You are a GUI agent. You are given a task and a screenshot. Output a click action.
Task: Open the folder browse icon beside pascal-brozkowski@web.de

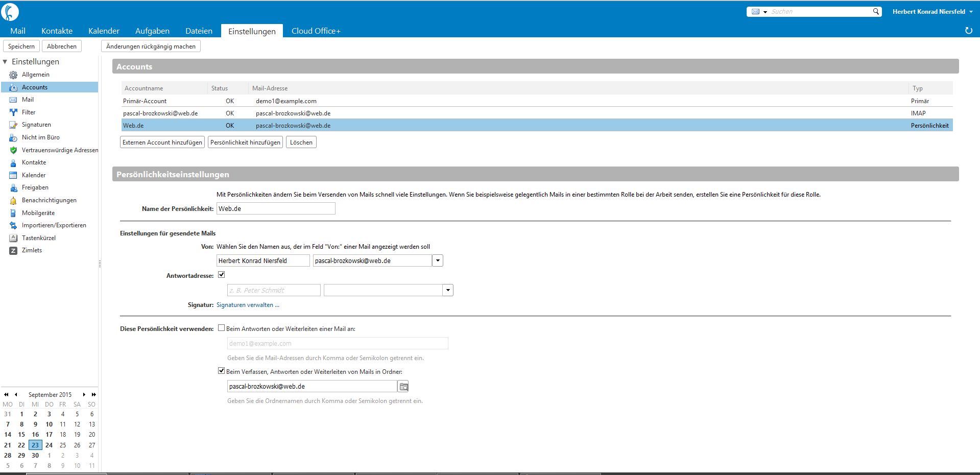coord(403,387)
